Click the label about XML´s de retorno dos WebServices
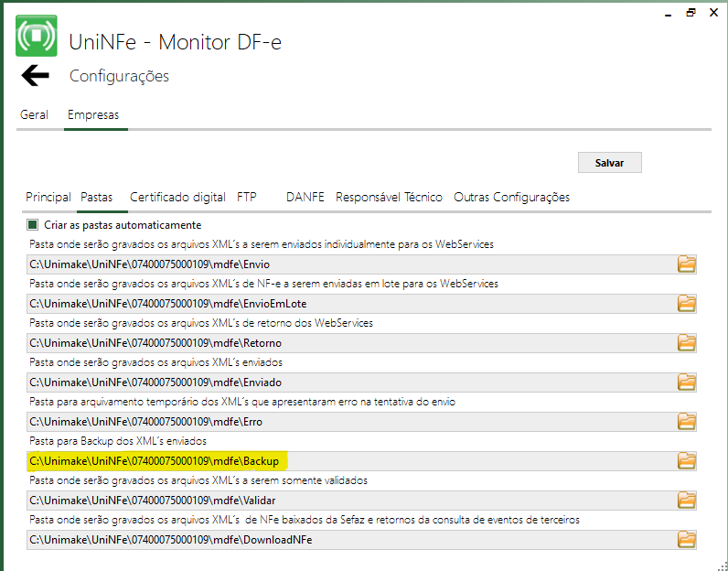Viewport: 728px width, 571px height. tap(201, 323)
